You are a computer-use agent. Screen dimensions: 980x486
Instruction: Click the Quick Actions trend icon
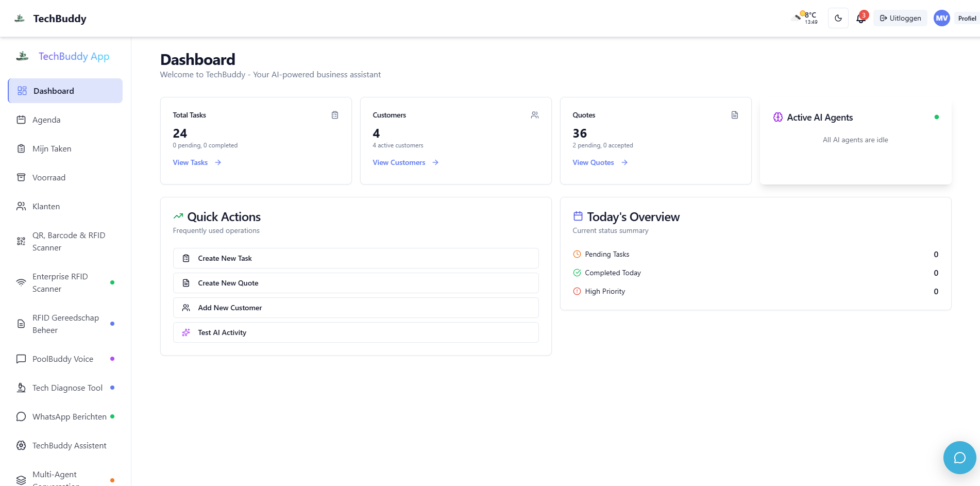point(178,216)
